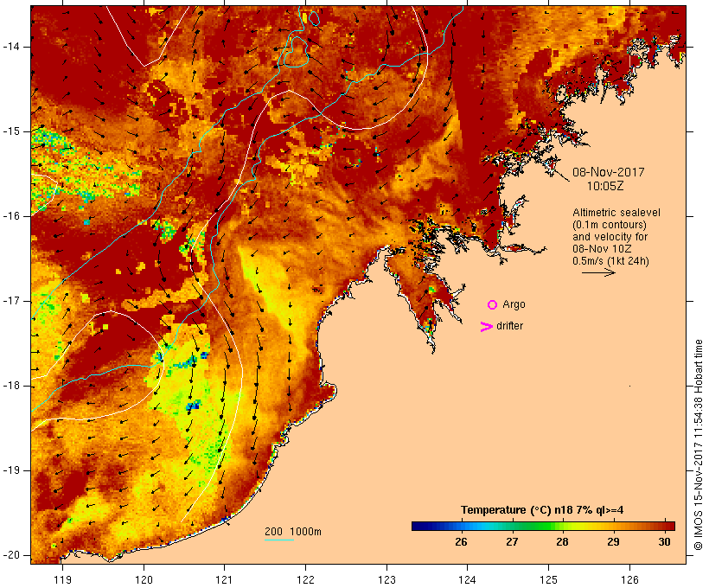Click the color bar value 30
The height and width of the screenshot is (588, 709).
pos(664,541)
